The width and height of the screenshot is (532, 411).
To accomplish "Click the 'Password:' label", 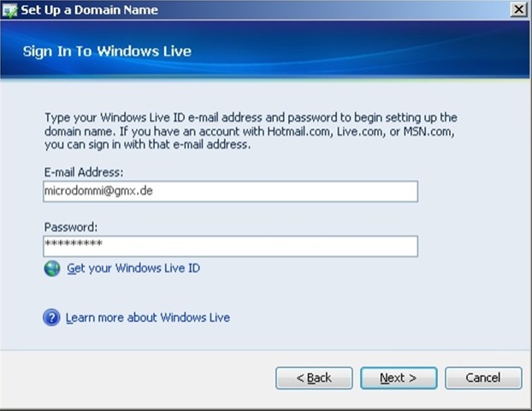I will pos(71,227).
